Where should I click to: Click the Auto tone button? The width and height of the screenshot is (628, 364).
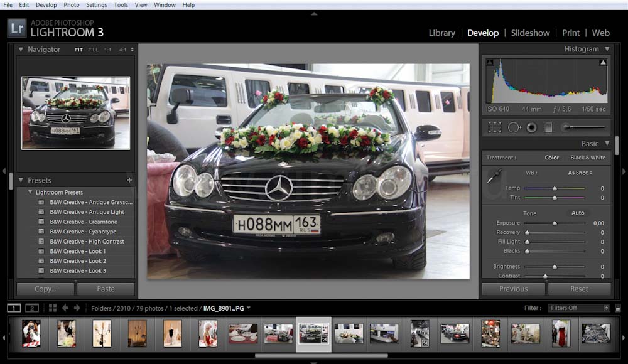click(578, 213)
